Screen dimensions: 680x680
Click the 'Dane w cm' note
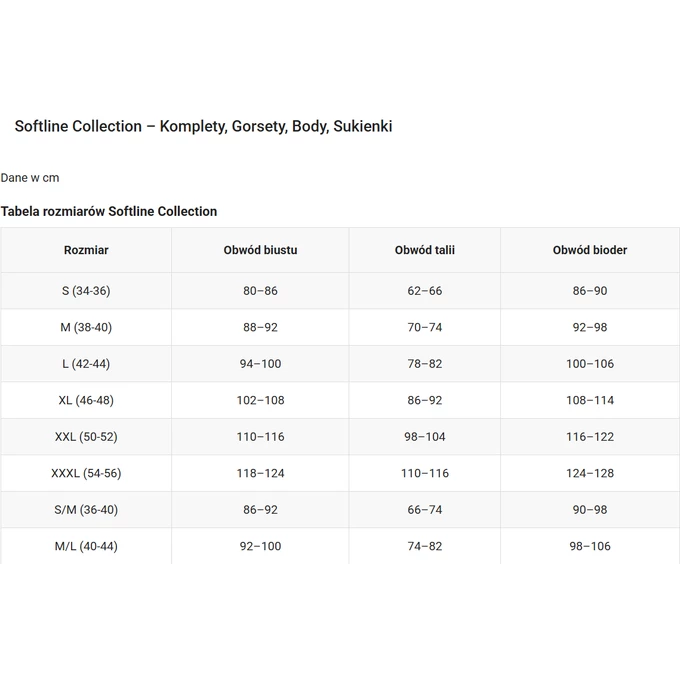click(30, 178)
